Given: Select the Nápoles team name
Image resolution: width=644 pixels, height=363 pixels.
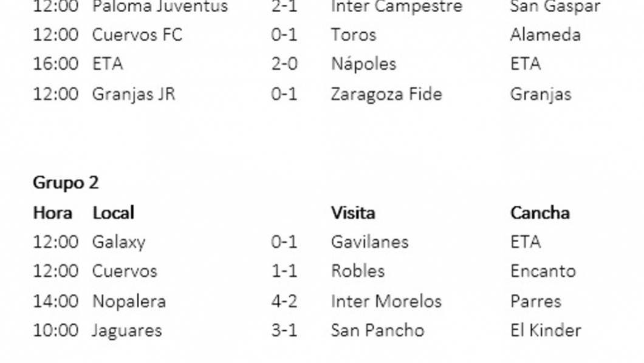Looking at the screenshot, I should [363, 64].
